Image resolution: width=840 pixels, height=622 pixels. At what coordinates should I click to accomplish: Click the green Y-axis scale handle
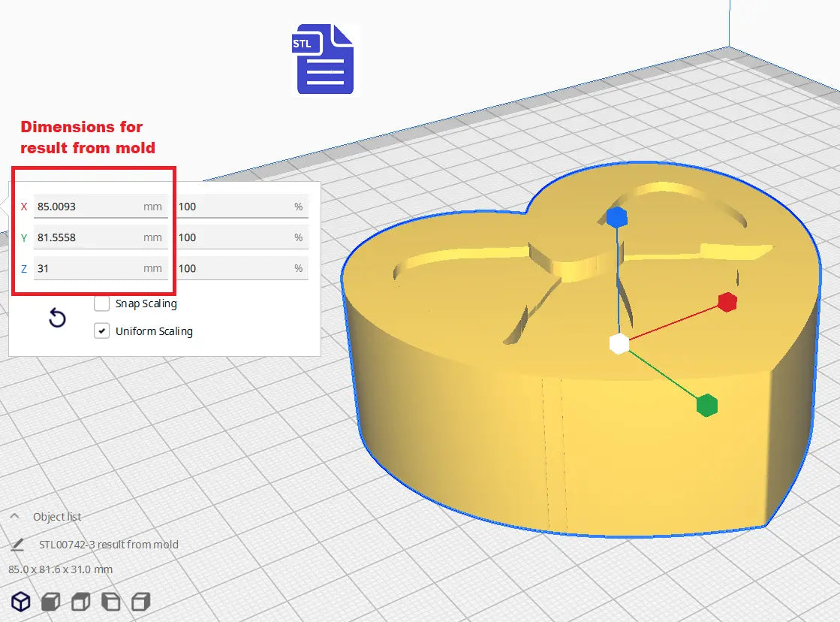706,406
